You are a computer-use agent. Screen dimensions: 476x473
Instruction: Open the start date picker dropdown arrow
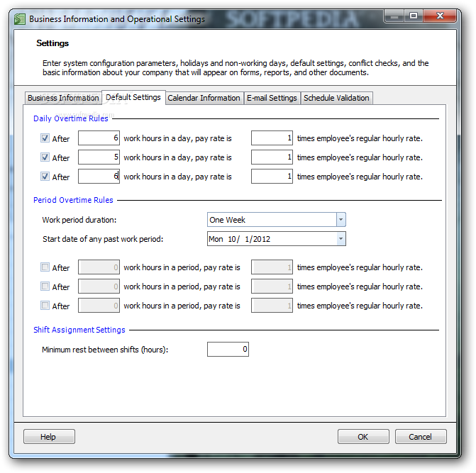point(341,239)
